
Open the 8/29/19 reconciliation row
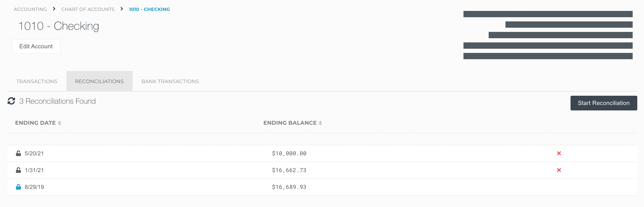coord(34,187)
